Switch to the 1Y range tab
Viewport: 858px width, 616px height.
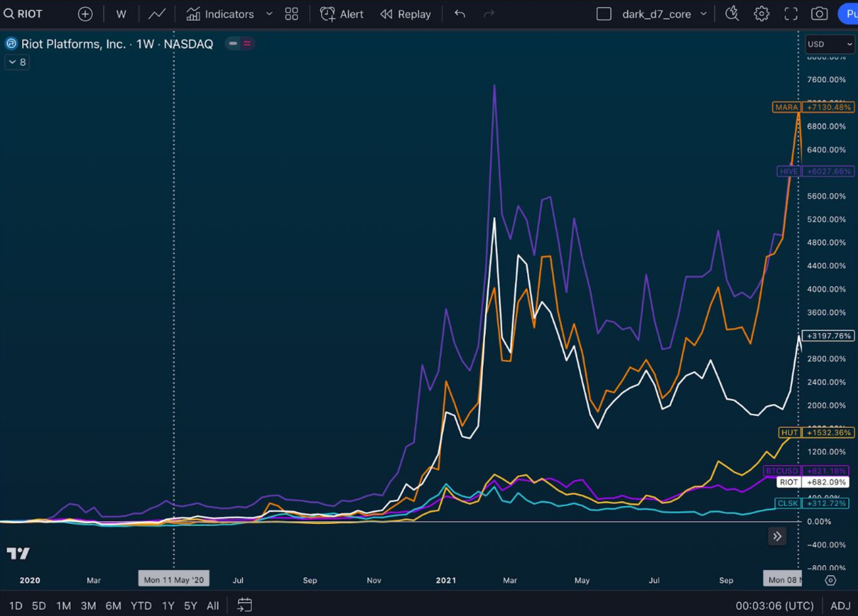point(168,605)
